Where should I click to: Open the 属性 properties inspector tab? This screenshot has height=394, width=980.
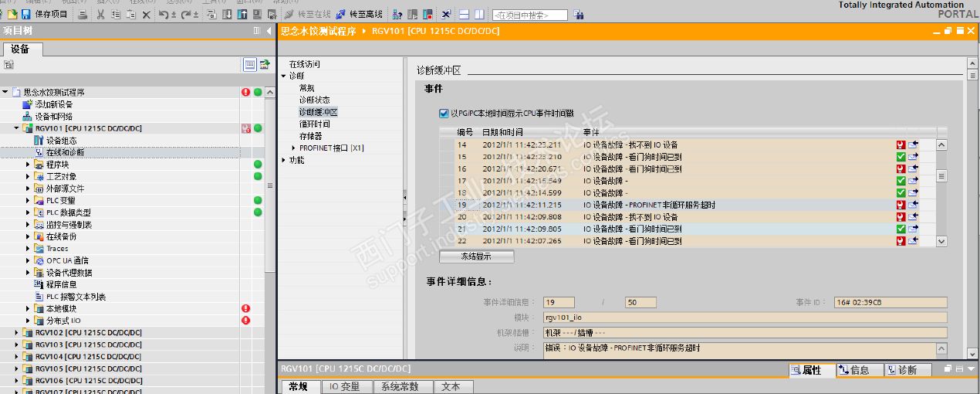812,370
